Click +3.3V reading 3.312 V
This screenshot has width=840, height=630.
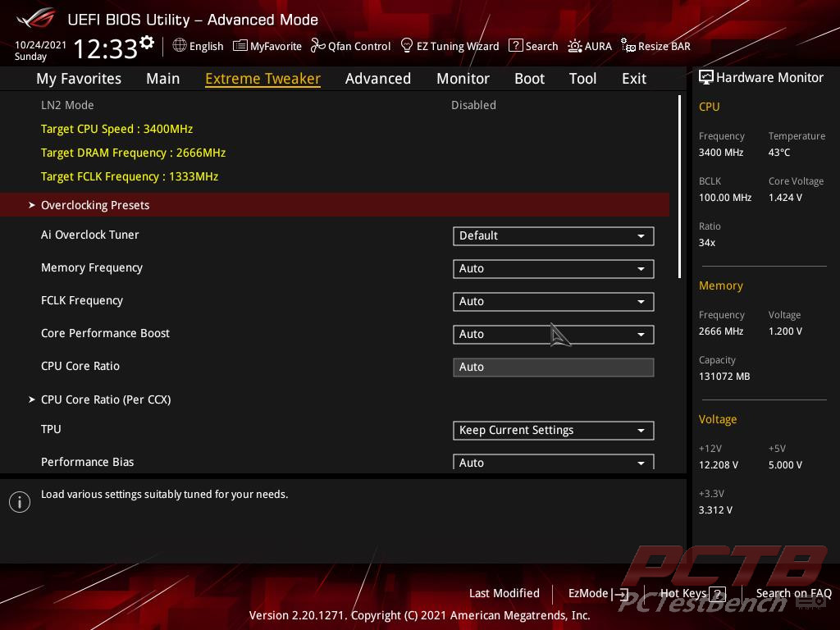[x=715, y=510]
